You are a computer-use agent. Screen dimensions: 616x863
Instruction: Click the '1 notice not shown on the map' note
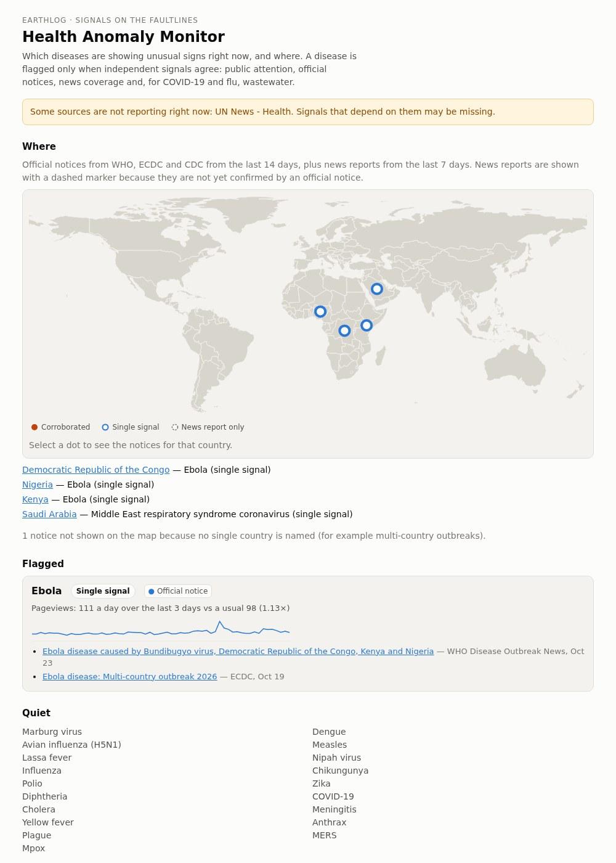pyautogui.click(x=254, y=536)
